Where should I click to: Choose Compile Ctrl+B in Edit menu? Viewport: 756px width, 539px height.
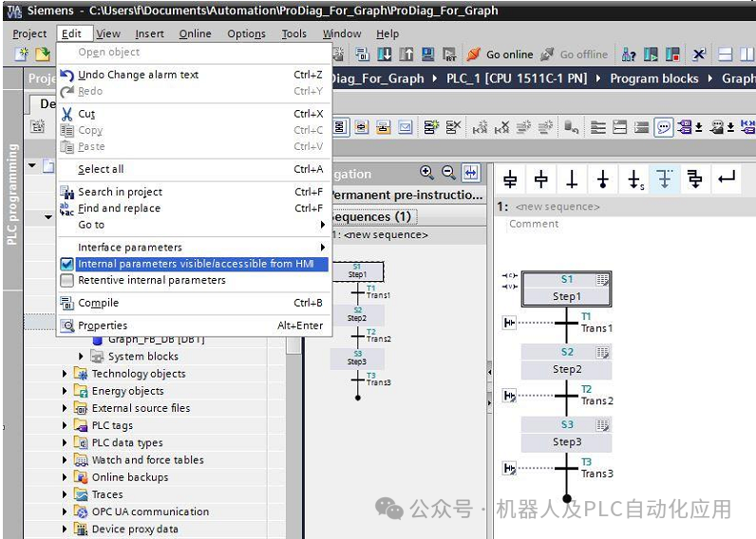click(194, 303)
